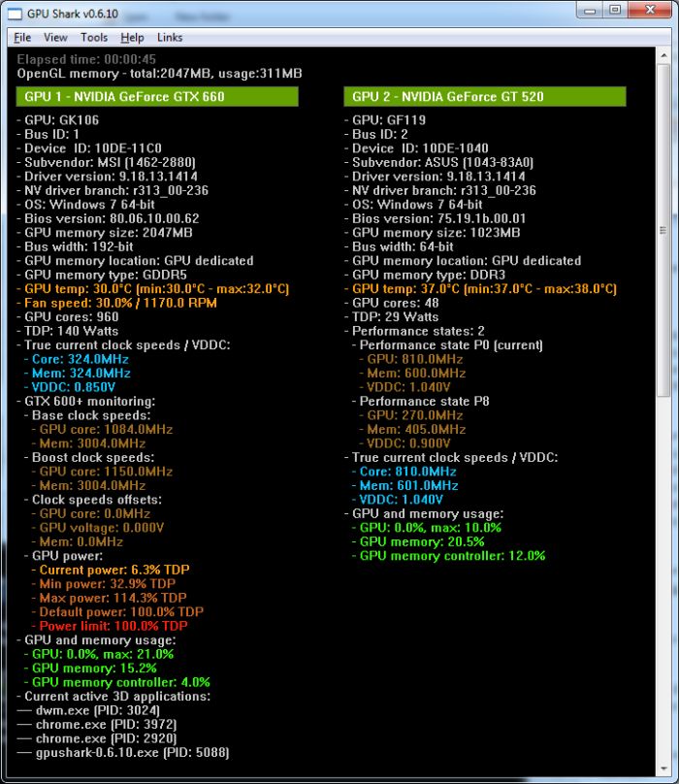679x784 pixels.
Task: Click the GPU temp: 30.0°C line
Action: (x=153, y=289)
